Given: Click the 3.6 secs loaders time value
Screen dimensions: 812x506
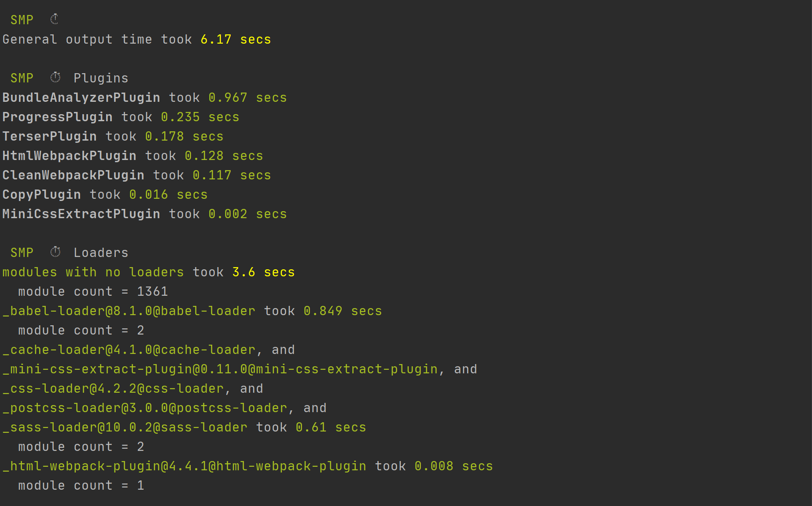Looking at the screenshot, I should pos(263,272).
